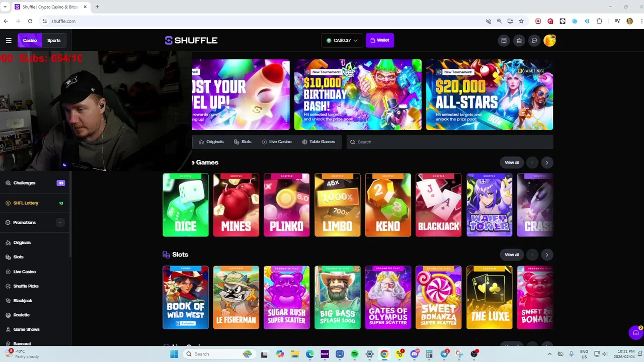The height and width of the screenshot is (362, 644).
Task: Click the Chrome zoom magnifier icon
Action: pyautogui.click(x=499, y=21)
